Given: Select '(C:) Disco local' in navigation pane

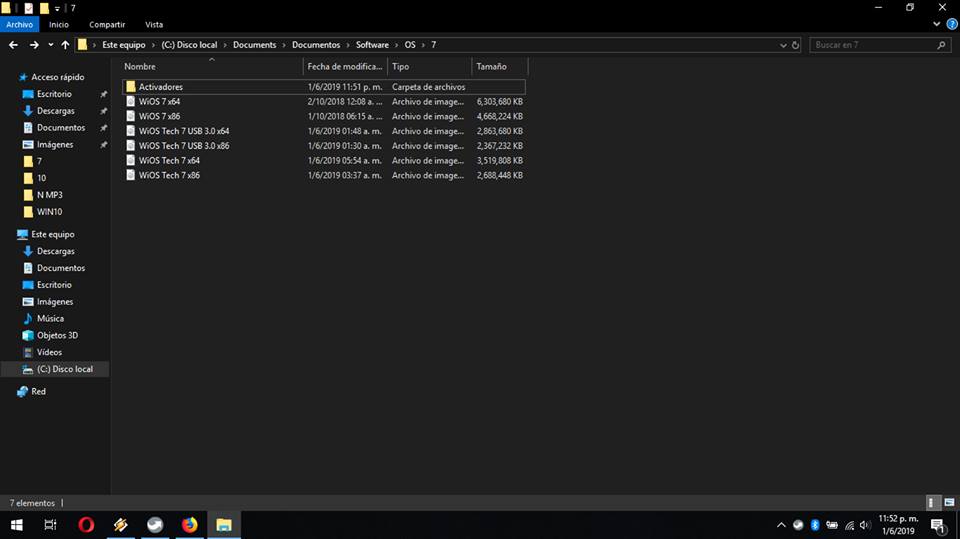Looking at the screenshot, I should [x=55, y=369].
